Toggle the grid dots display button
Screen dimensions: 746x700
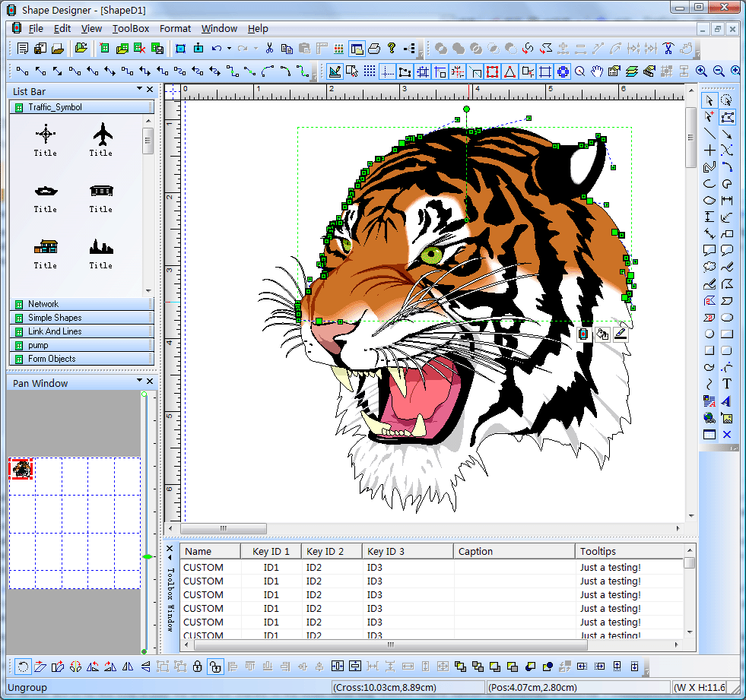point(370,71)
